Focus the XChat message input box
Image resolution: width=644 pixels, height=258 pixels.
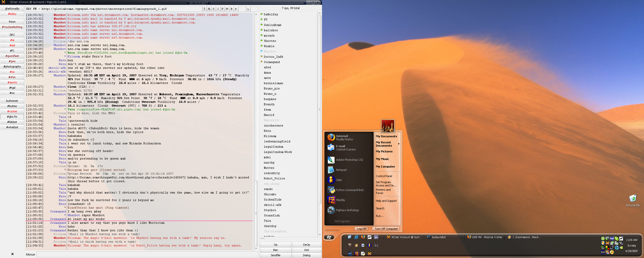pyautogui.click(x=147, y=254)
